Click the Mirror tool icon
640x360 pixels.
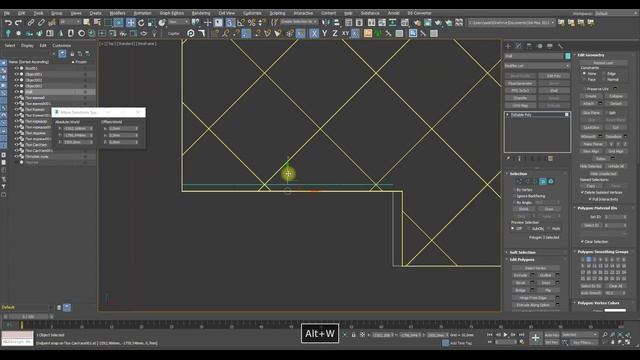point(326,22)
